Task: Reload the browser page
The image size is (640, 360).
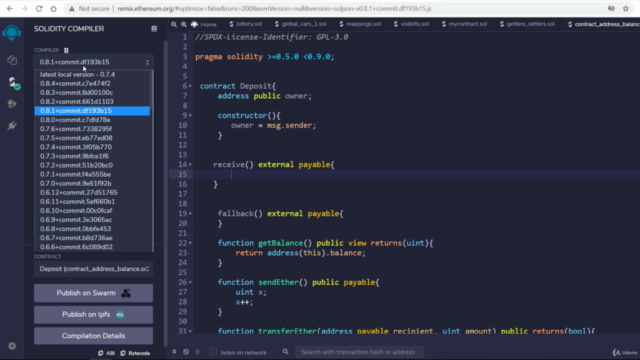Action: click(x=39, y=9)
